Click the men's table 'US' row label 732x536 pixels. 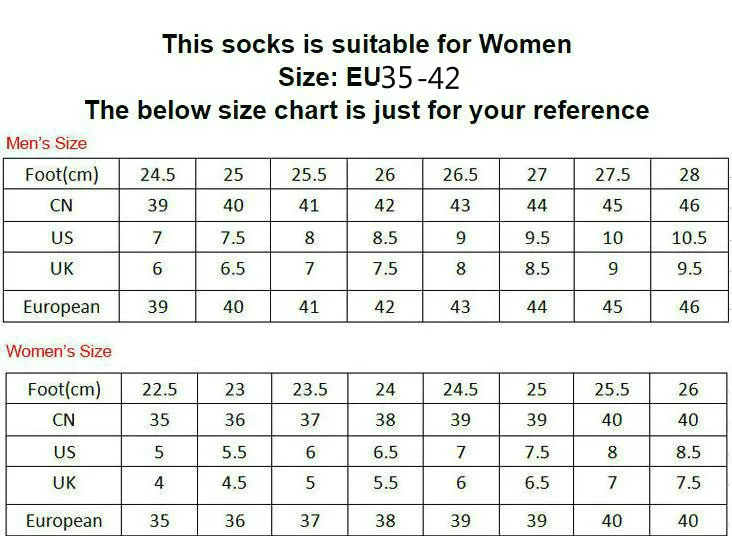[62, 237]
